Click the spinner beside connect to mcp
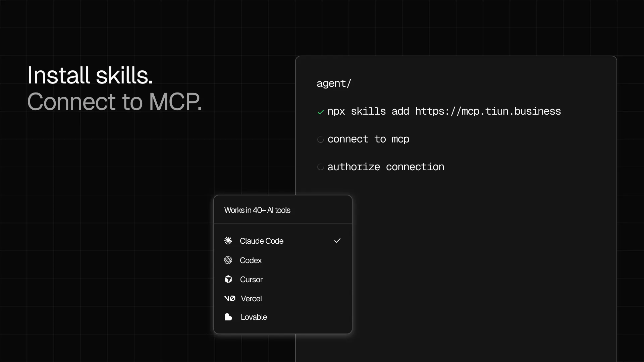Image resolution: width=644 pixels, height=362 pixels. coord(321,139)
